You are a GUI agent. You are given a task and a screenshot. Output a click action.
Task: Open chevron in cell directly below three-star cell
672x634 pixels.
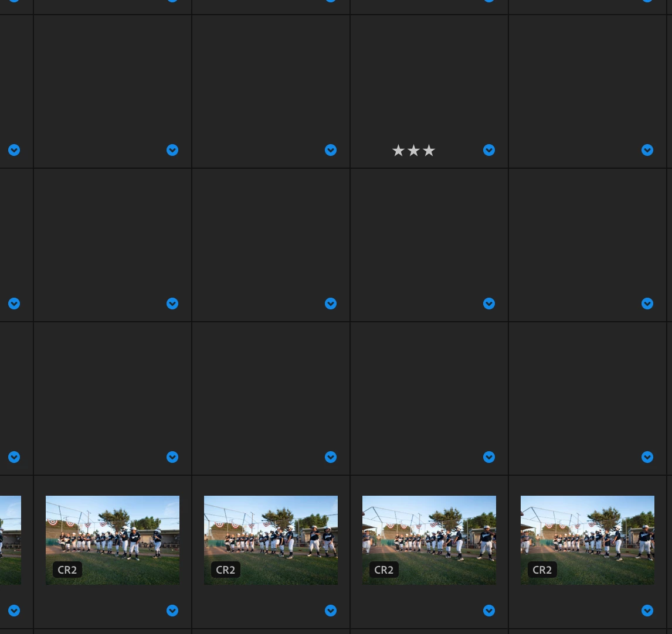[489, 304]
